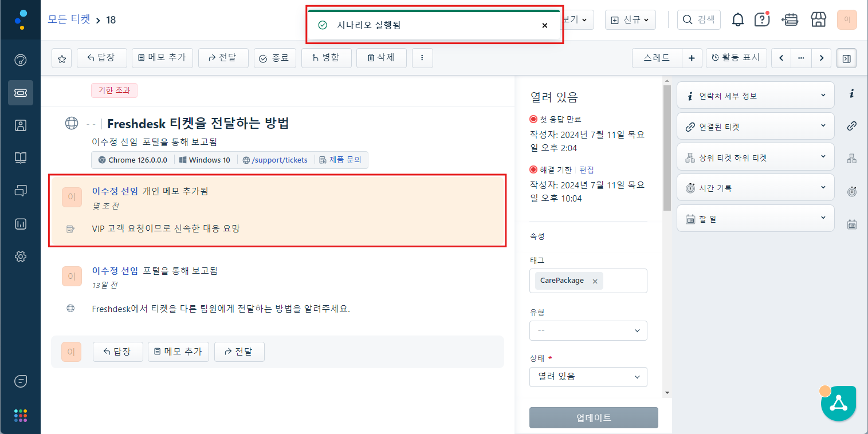The height and width of the screenshot is (434, 868).
Task: Click the 업데이트 button
Action: (594, 417)
